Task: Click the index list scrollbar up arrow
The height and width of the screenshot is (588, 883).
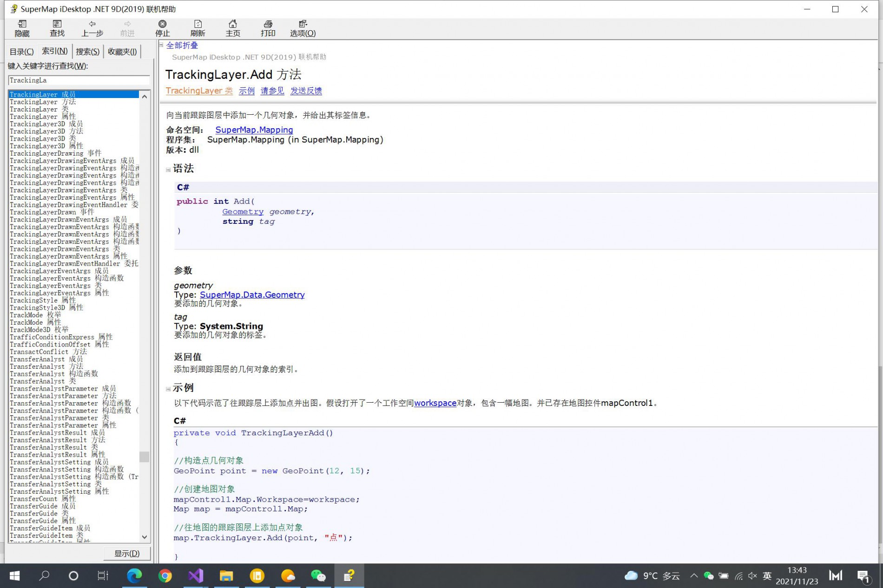Action: click(145, 97)
